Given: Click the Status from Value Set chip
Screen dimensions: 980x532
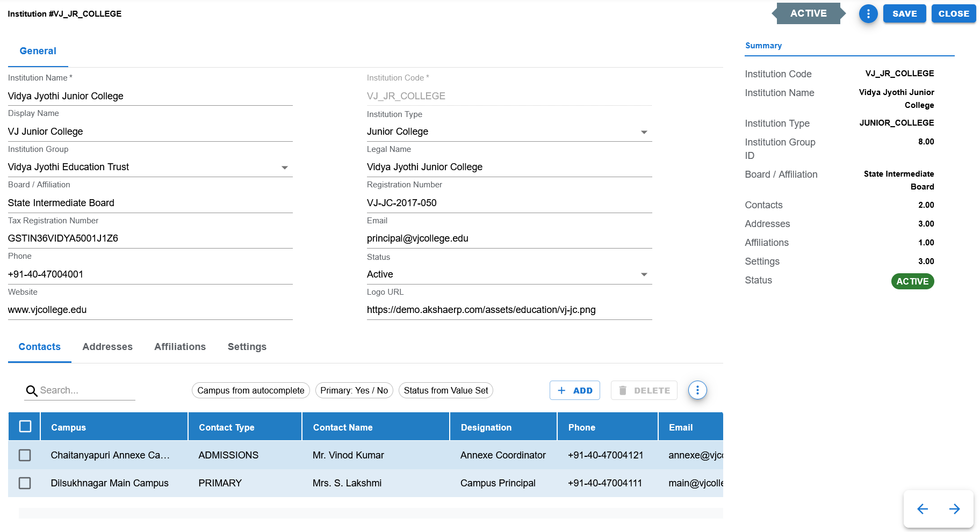Looking at the screenshot, I should (x=446, y=390).
